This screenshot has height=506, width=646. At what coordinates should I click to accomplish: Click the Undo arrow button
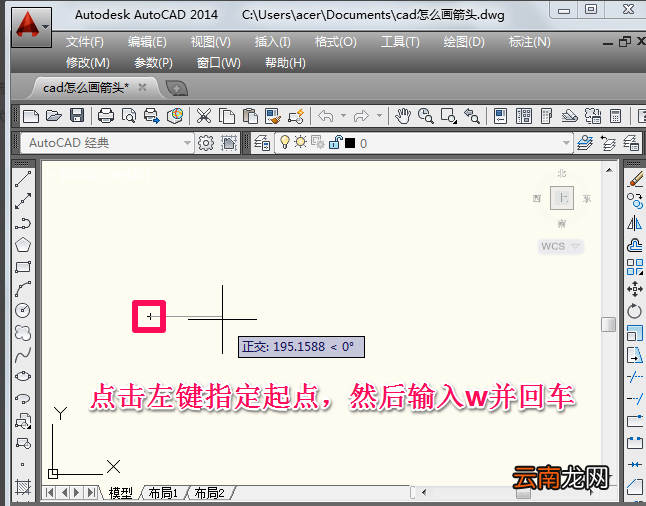click(x=325, y=116)
